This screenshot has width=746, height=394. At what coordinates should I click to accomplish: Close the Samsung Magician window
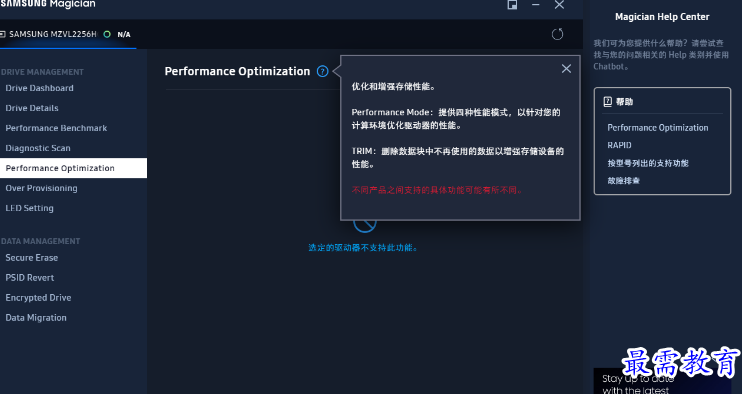[x=560, y=5]
